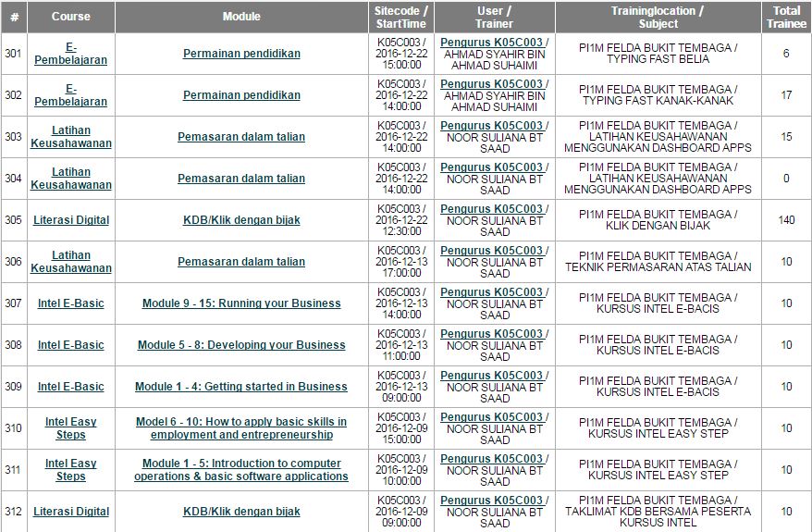The image size is (812, 532).
Task: Open KDB/Klik dengan bijak module in row 312
Action: (241, 512)
